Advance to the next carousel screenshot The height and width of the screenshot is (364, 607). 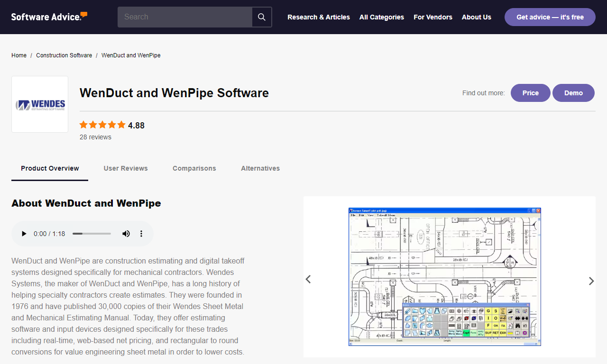591,281
